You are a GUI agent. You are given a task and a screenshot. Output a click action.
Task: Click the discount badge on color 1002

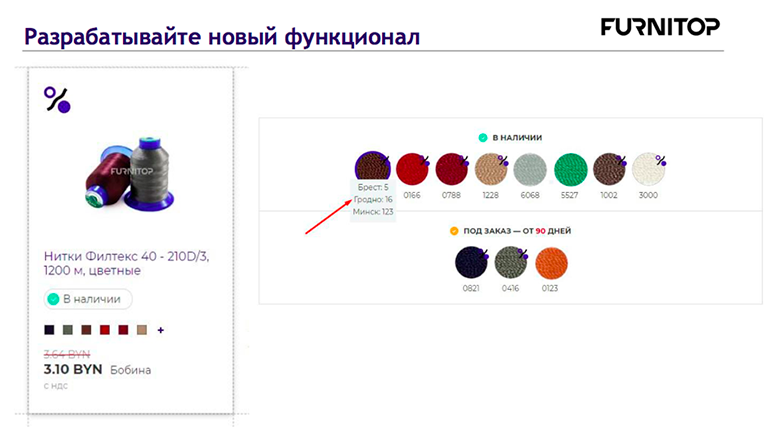tap(622, 161)
